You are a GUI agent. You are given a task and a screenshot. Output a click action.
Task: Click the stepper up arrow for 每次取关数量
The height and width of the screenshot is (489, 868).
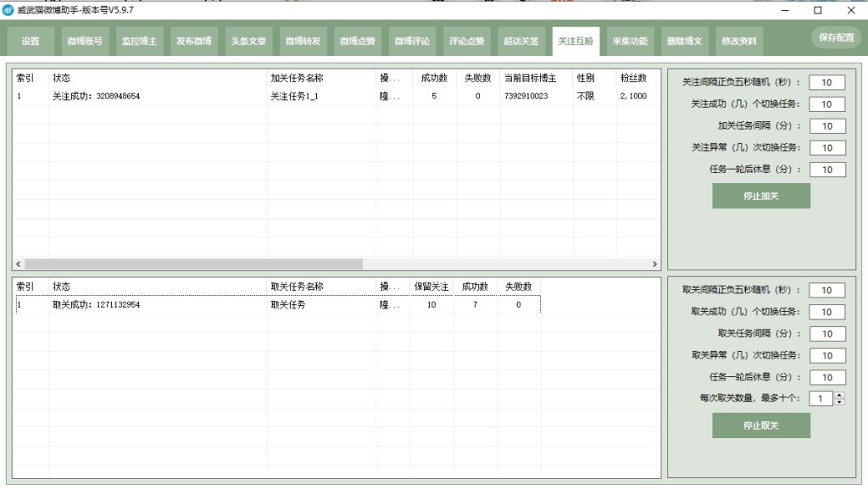coord(839,395)
